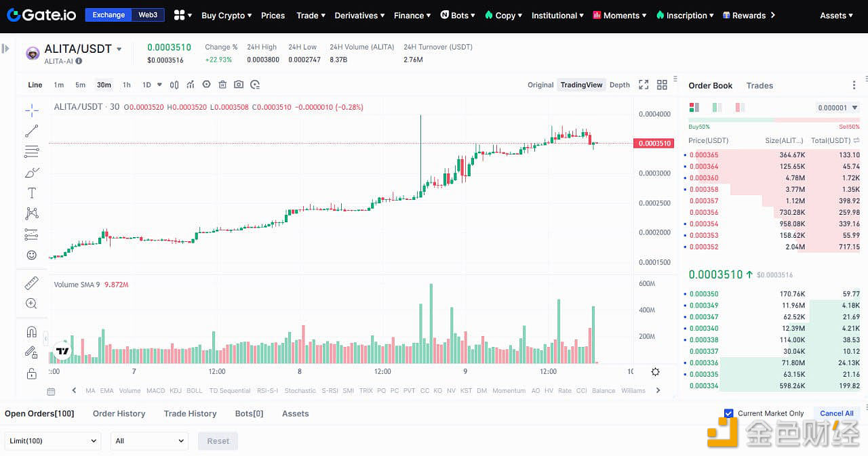Viewport: 868px width, 456px height.
Task: Click the trash delete drawings icon
Action: point(222,85)
